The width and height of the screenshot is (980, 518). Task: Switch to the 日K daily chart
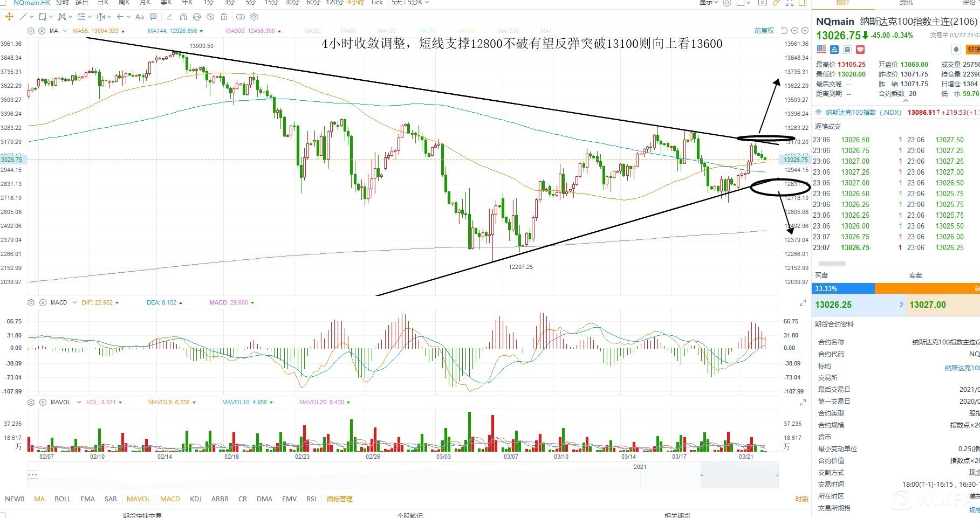point(102,3)
